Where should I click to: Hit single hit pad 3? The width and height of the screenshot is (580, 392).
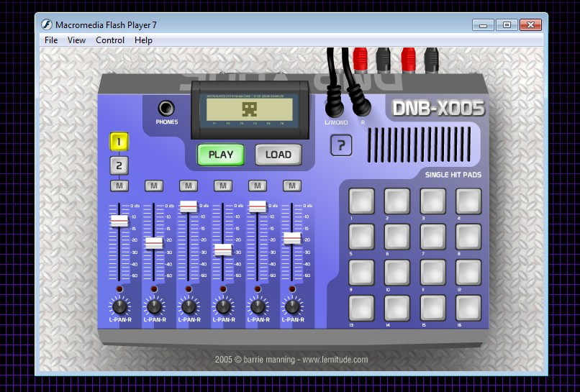click(432, 201)
